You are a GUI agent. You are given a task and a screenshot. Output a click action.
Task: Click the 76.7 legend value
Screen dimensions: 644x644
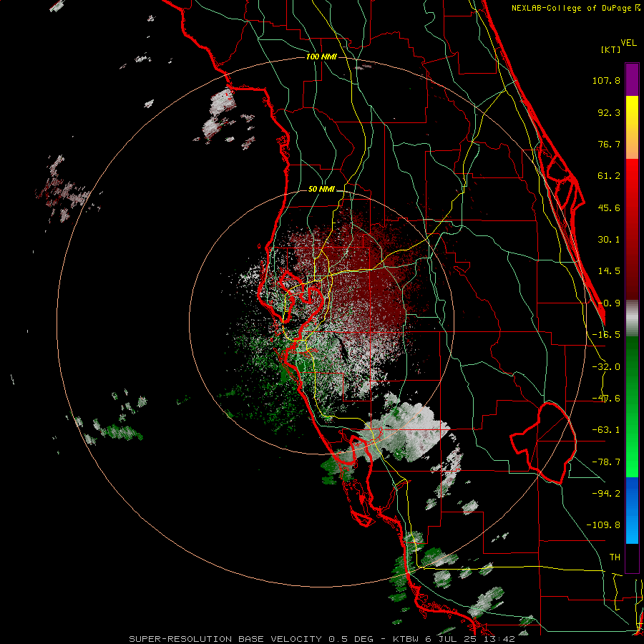tap(609, 144)
